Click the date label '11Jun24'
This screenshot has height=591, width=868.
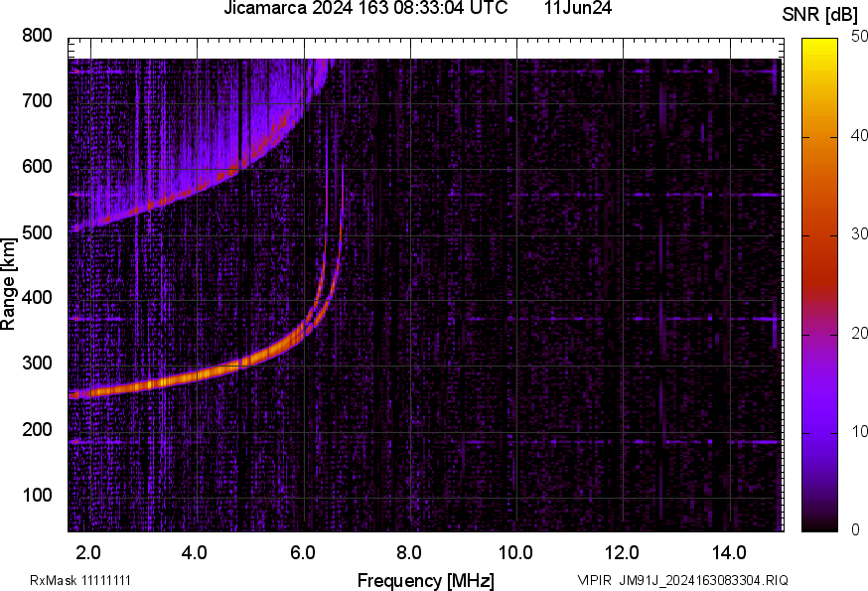pos(578,8)
